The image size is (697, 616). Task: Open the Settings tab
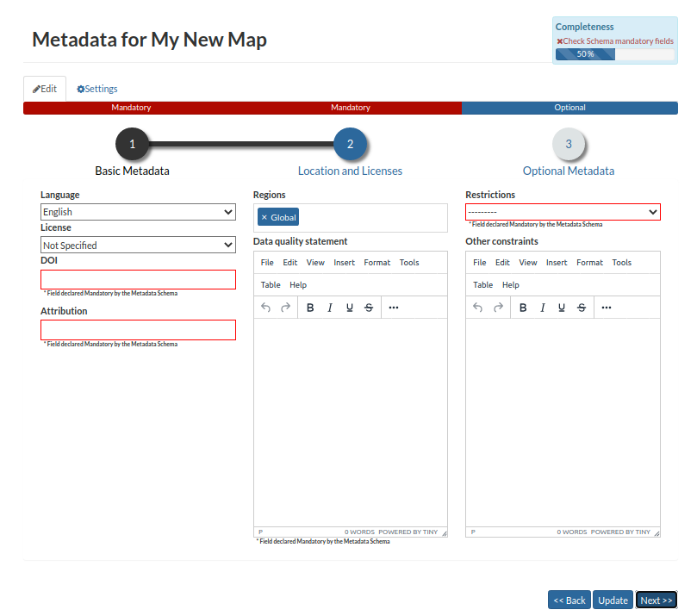tap(96, 89)
